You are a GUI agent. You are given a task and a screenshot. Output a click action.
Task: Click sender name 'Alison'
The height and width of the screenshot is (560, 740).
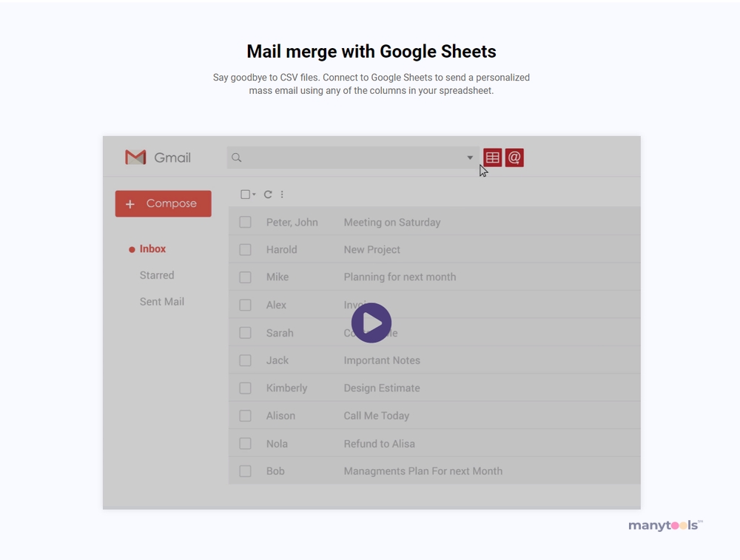(x=280, y=416)
